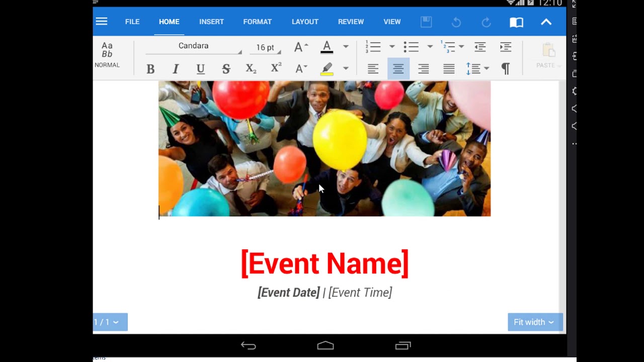The height and width of the screenshot is (362, 644).
Task: Justify the paragraph text
Action: [449, 69]
